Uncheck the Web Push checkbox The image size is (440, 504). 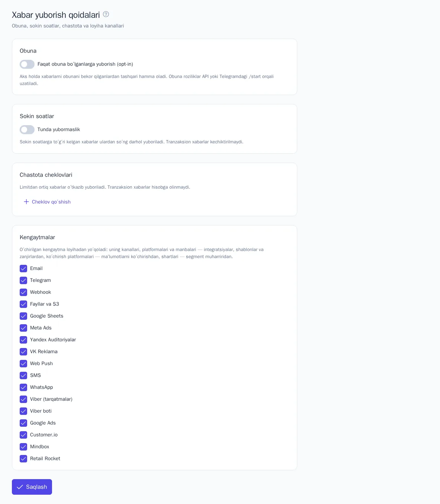[x=23, y=364]
